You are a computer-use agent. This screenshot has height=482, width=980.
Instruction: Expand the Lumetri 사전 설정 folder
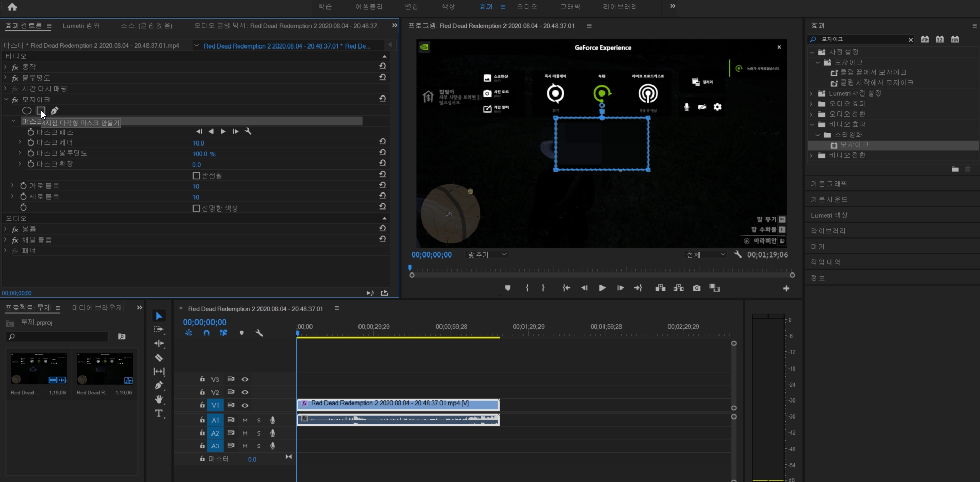[x=811, y=93]
